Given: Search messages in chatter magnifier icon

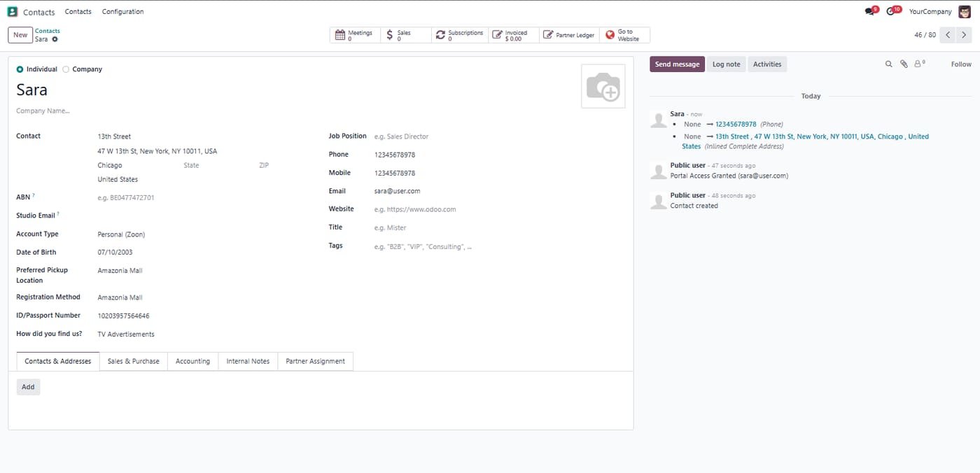Looking at the screenshot, I should [889, 64].
